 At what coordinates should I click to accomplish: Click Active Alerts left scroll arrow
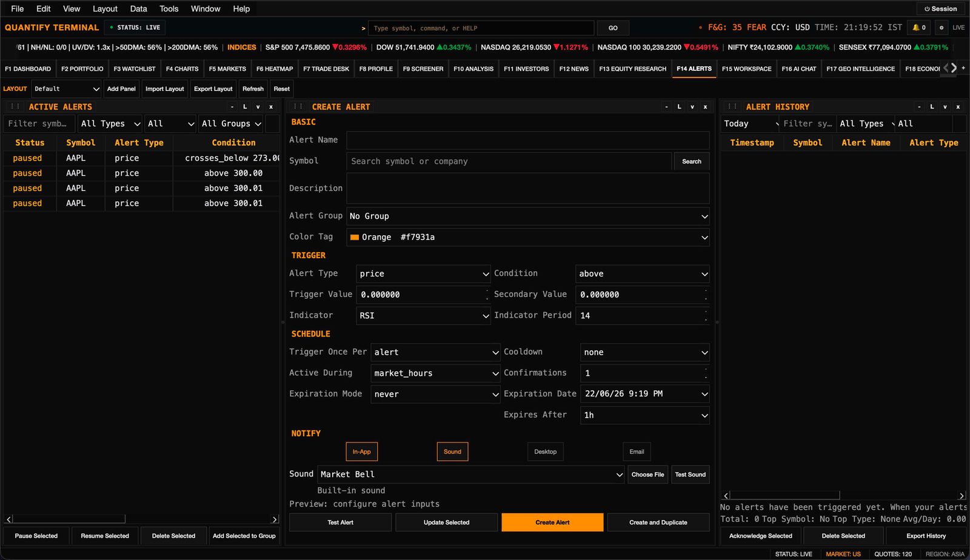[x=8, y=519]
